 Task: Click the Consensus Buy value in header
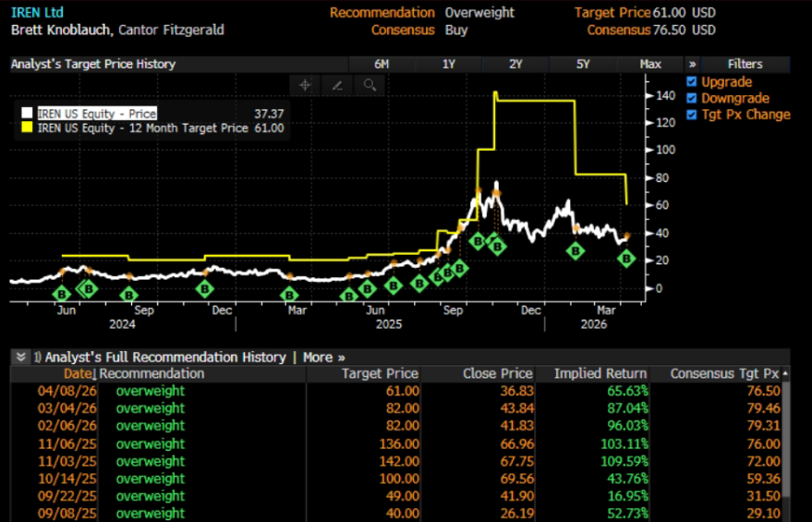pos(456,30)
